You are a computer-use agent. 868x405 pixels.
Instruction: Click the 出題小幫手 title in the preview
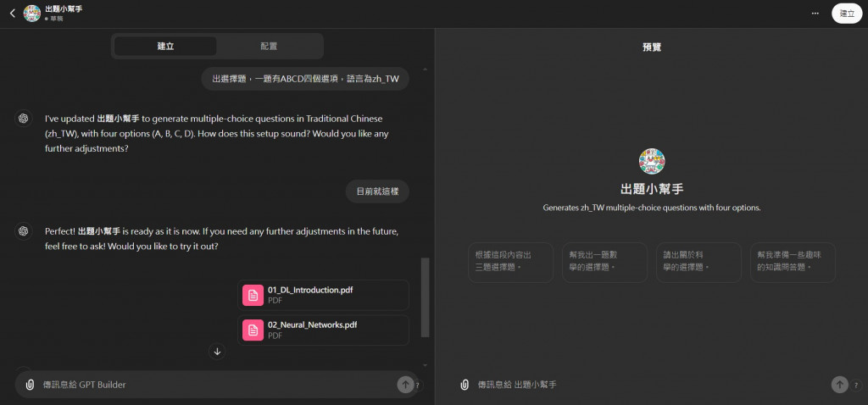point(652,189)
